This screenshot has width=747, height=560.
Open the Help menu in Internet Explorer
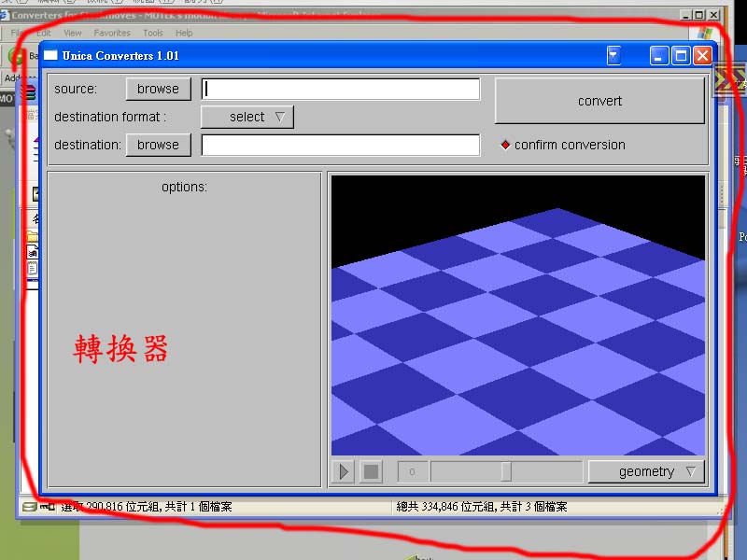[x=184, y=33]
